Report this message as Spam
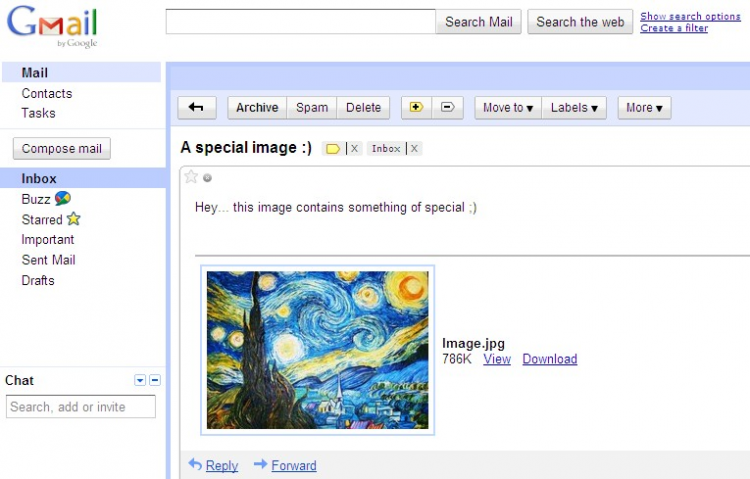 coord(312,108)
